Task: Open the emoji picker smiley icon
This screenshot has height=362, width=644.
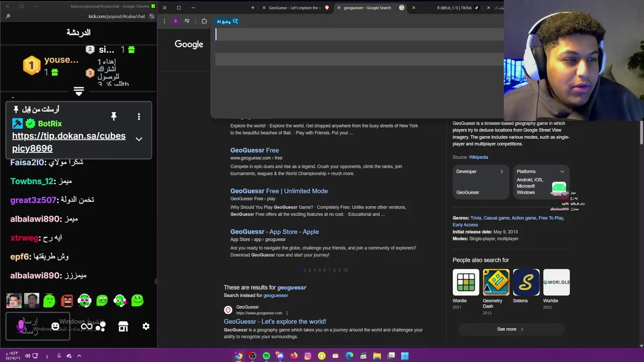Action: [55, 326]
